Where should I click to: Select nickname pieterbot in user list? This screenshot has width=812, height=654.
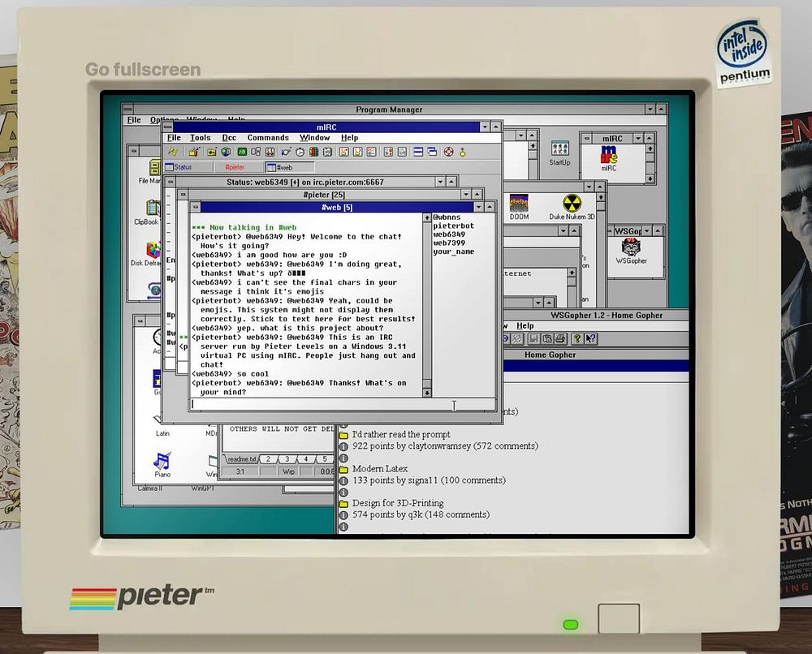click(x=454, y=226)
